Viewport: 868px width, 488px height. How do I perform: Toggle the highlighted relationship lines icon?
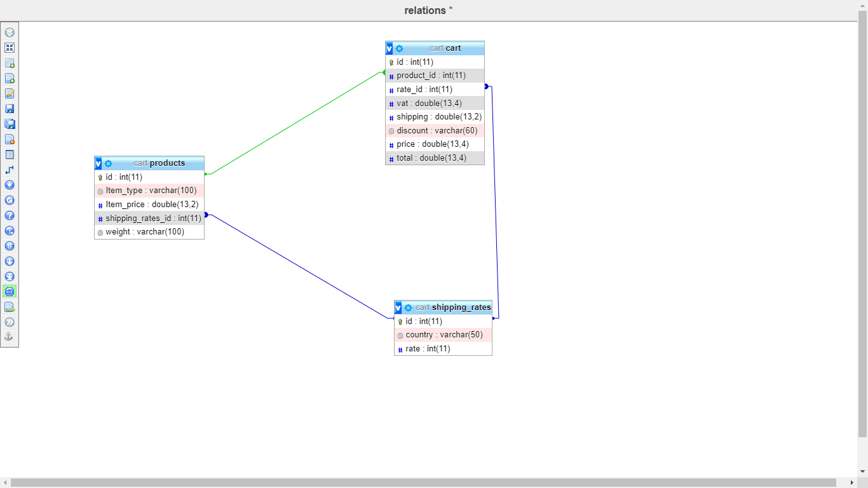point(10,292)
